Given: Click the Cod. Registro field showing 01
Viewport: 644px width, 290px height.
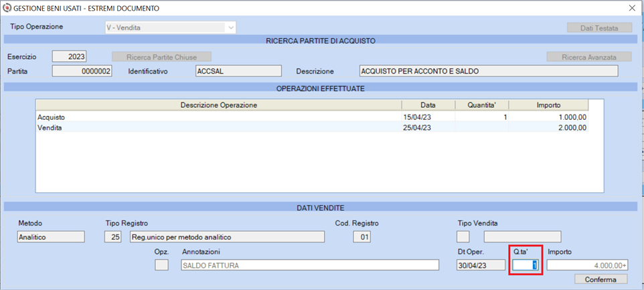Looking at the screenshot, I should tap(362, 236).
